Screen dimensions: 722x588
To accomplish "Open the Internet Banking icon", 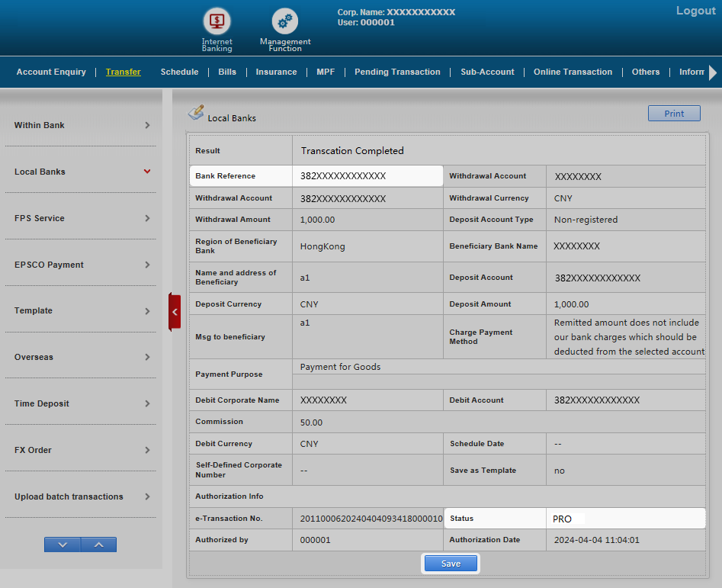I will (217, 21).
